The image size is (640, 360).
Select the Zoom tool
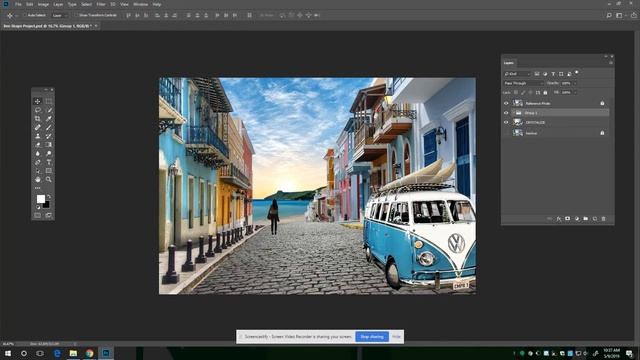[x=49, y=180]
